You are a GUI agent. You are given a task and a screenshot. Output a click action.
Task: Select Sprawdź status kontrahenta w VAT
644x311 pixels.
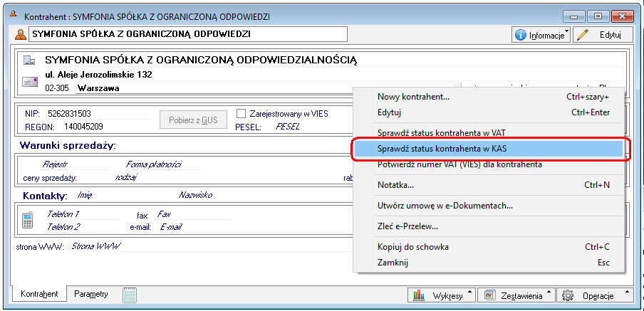pyautogui.click(x=489, y=133)
